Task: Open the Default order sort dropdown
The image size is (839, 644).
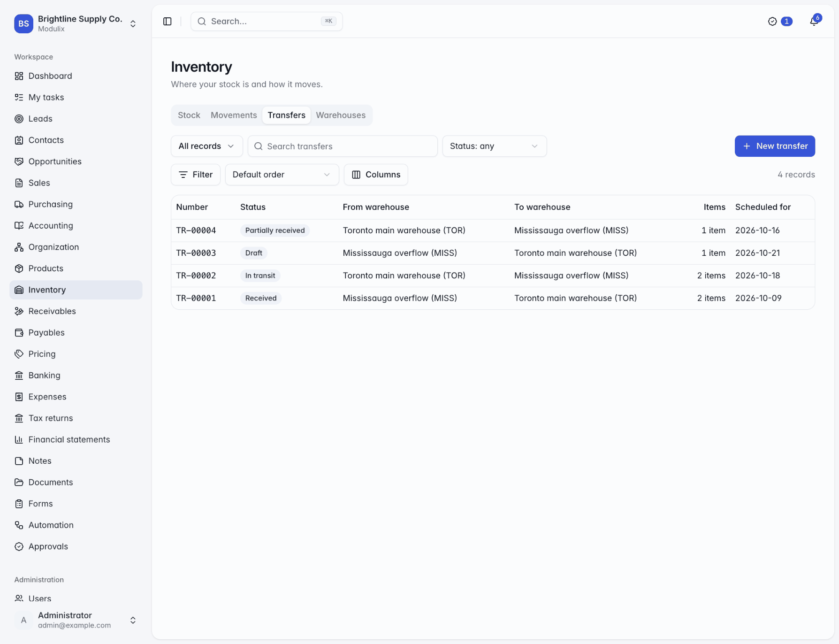Action: [x=282, y=175]
